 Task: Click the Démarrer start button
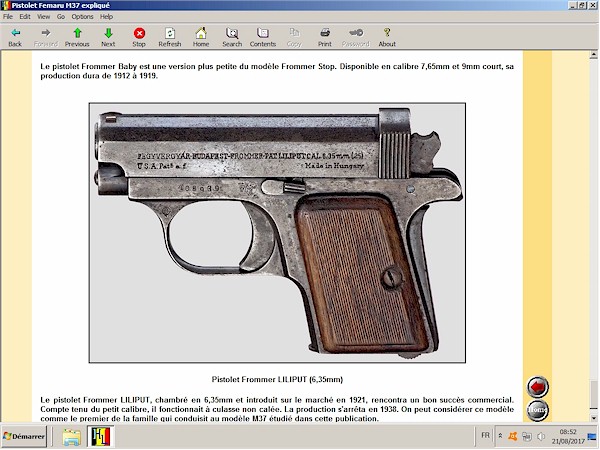pos(24,436)
